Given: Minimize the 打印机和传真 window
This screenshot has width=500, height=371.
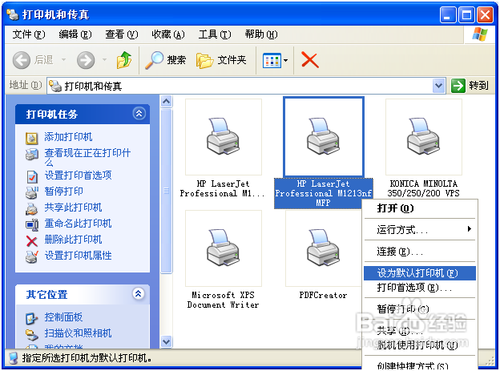Looking at the screenshot, I should pyautogui.click(x=448, y=15).
